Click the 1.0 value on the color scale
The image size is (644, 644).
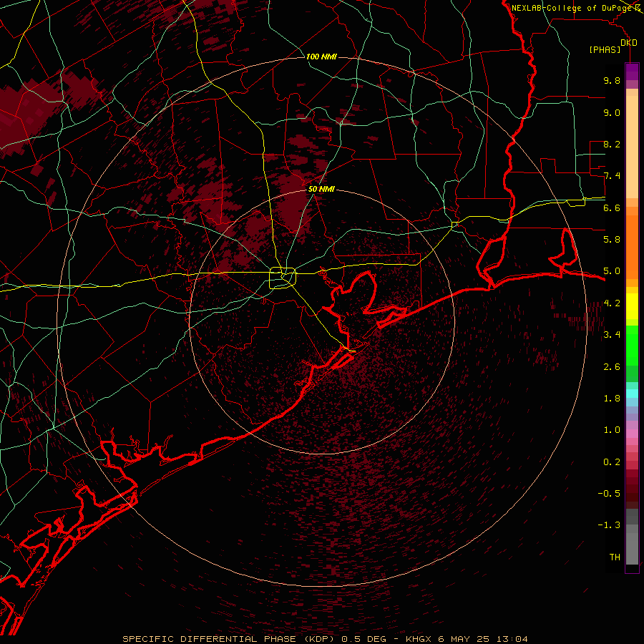(612, 430)
